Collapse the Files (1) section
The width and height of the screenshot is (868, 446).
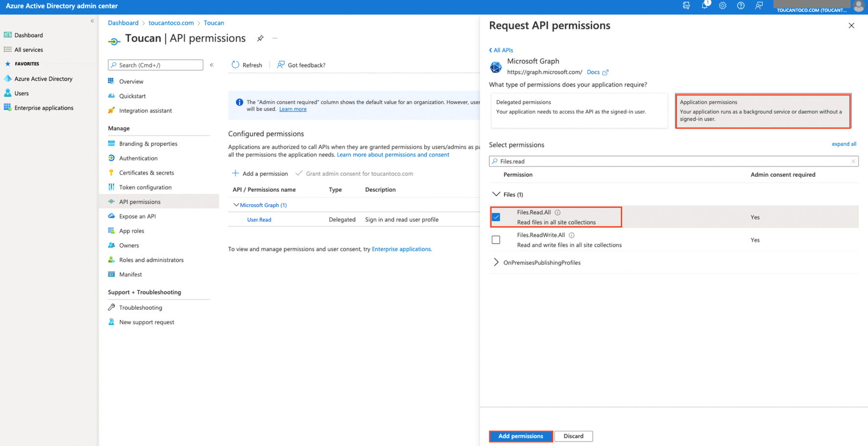[496, 194]
